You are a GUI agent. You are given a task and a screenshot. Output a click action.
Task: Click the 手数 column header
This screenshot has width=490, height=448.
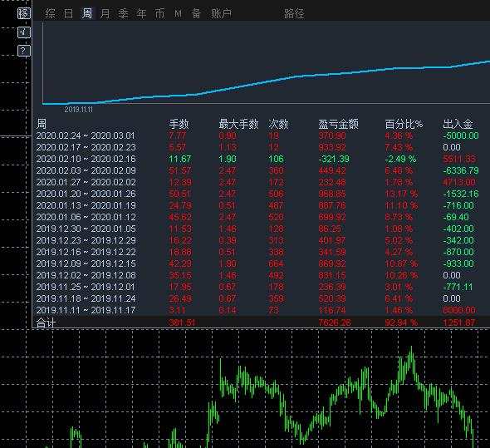(179, 124)
